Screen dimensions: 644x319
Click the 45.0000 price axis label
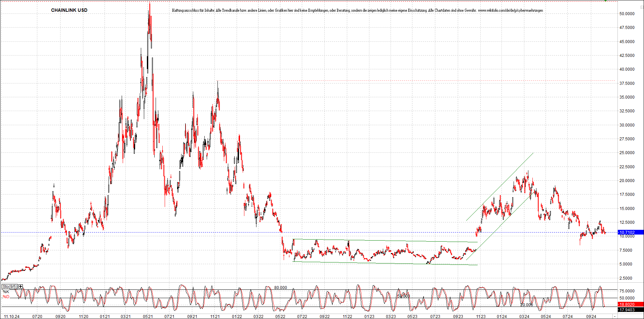[x=627, y=42]
